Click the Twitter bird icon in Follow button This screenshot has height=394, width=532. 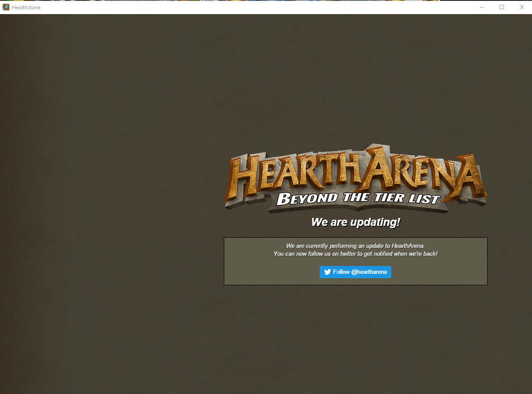[x=328, y=272]
